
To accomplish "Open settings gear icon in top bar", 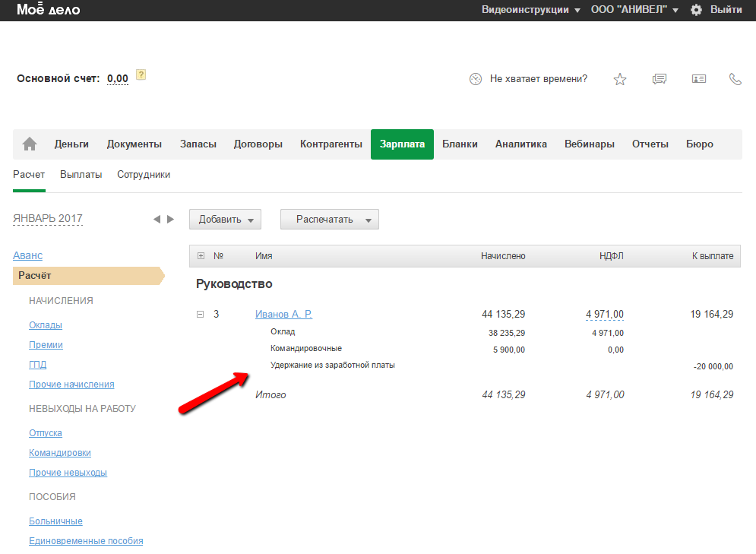I will (696, 11).
